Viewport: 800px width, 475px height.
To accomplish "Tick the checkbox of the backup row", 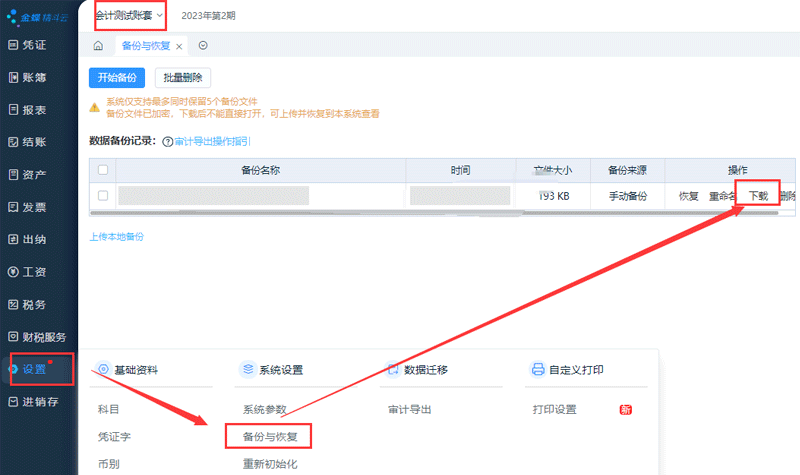I will pyautogui.click(x=103, y=195).
